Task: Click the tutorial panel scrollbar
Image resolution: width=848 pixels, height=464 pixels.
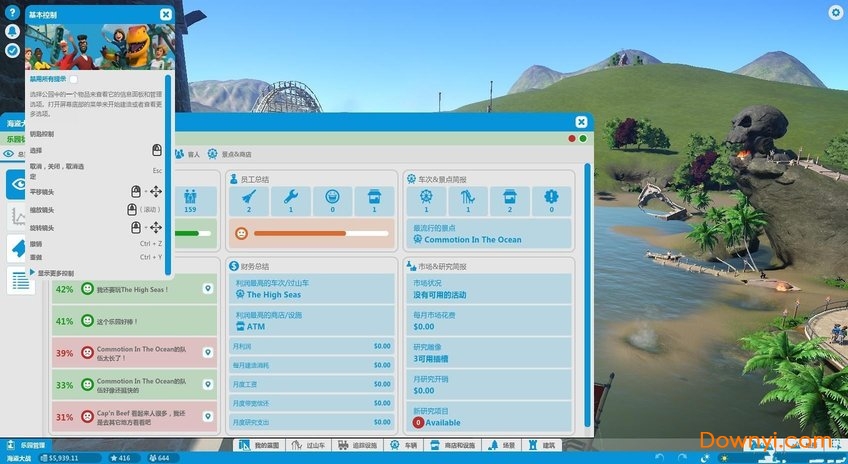Action: point(168,174)
